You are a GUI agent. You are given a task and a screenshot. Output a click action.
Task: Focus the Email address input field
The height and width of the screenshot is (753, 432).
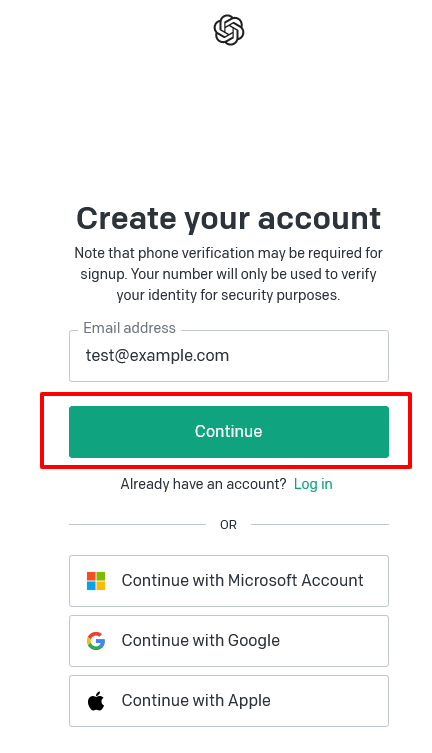point(228,356)
